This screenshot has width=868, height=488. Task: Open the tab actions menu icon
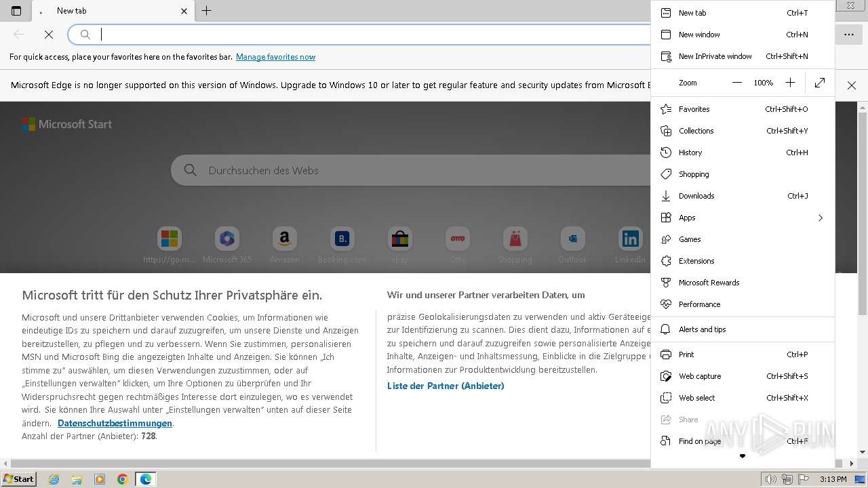(x=16, y=11)
